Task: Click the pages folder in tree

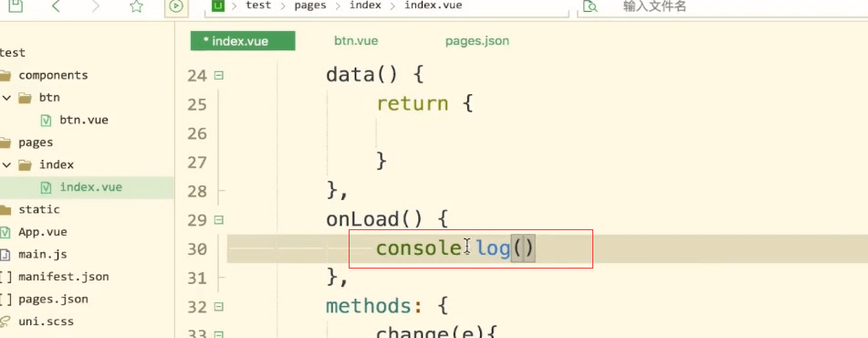Action: [36, 143]
